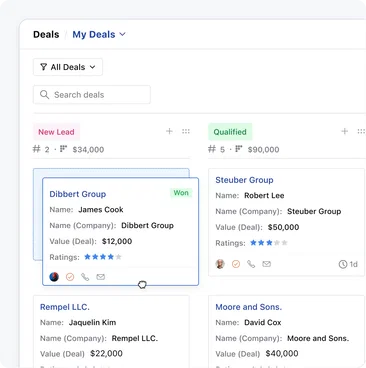Open the My Deals view dropdown
This screenshot has height=368, width=366.
(x=99, y=34)
